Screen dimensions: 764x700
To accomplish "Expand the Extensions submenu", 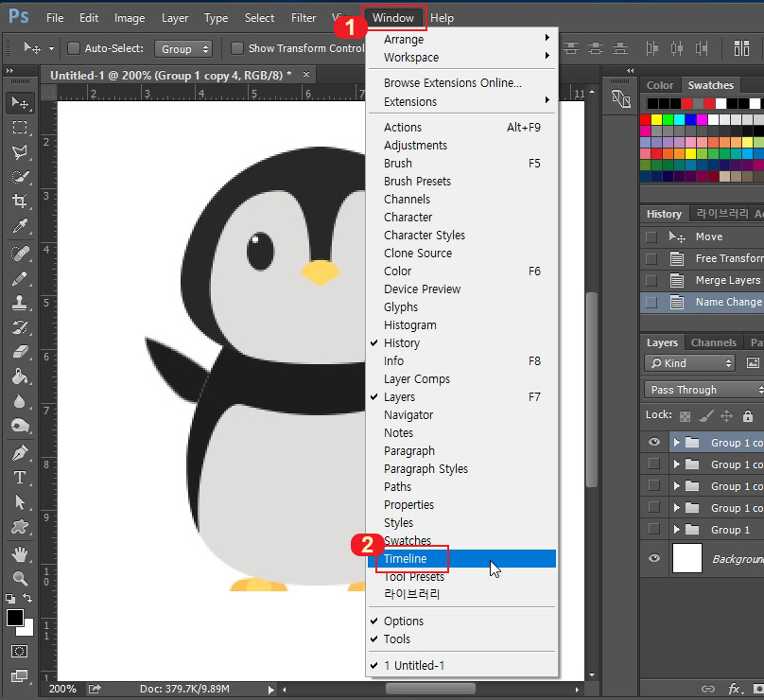I will (x=460, y=101).
